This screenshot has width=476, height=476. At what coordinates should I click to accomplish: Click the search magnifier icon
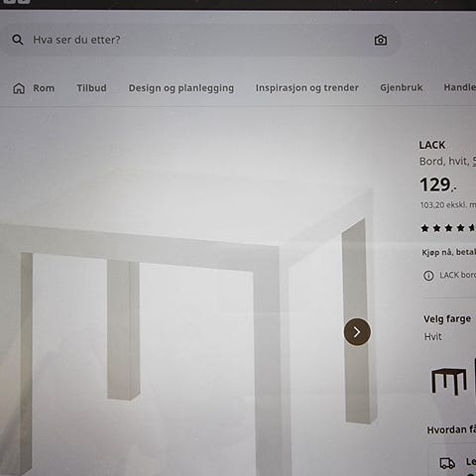pyautogui.click(x=18, y=40)
